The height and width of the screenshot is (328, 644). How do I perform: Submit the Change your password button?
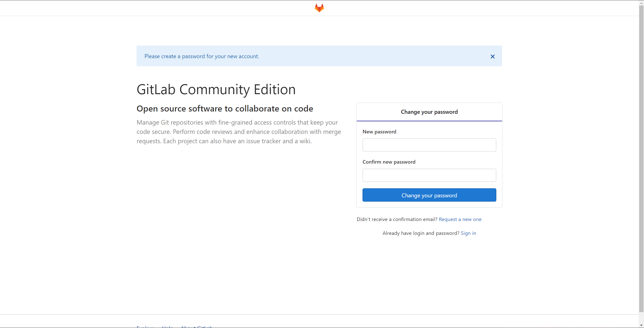coord(429,195)
